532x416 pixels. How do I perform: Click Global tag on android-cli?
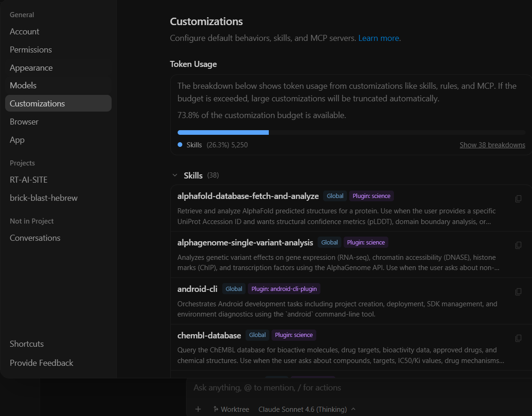click(x=234, y=289)
